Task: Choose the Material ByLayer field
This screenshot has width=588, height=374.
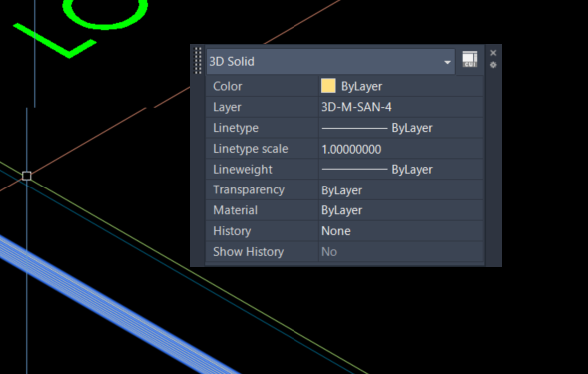Action: coord(401,210)
